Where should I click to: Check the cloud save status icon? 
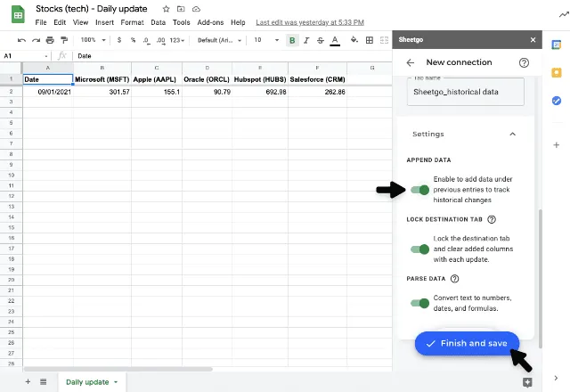(196, 9)
